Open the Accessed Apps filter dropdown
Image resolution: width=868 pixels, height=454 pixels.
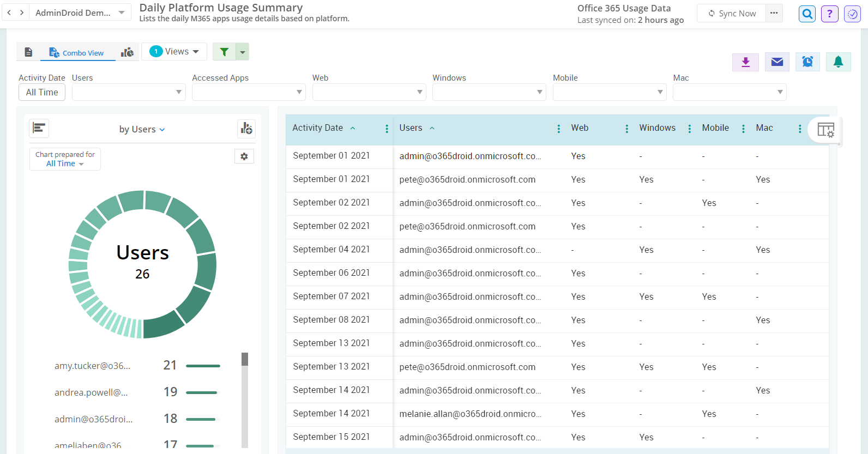(x=249, y=92)
